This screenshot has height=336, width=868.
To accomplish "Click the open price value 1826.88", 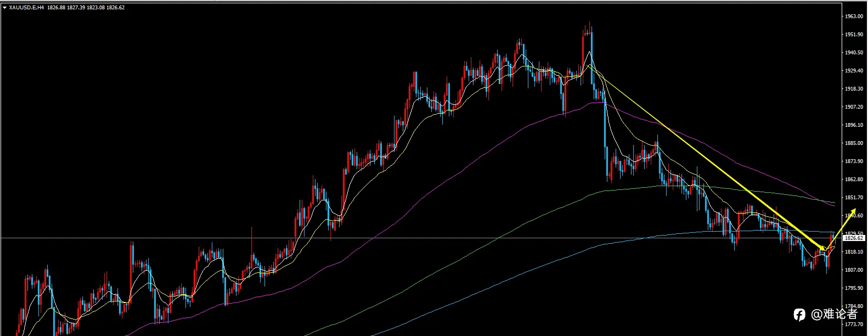I will pyautogui.click(x=55, y=8).
